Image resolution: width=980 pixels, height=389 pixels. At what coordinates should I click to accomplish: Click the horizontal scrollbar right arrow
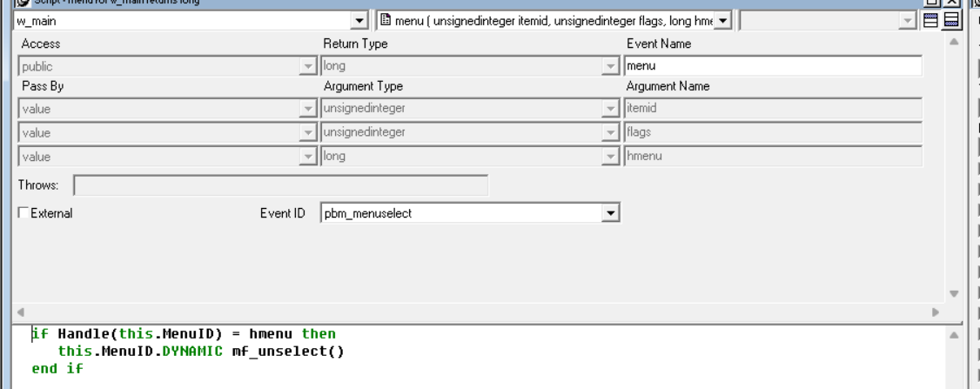pyautogui.click(x=936, y=312)
